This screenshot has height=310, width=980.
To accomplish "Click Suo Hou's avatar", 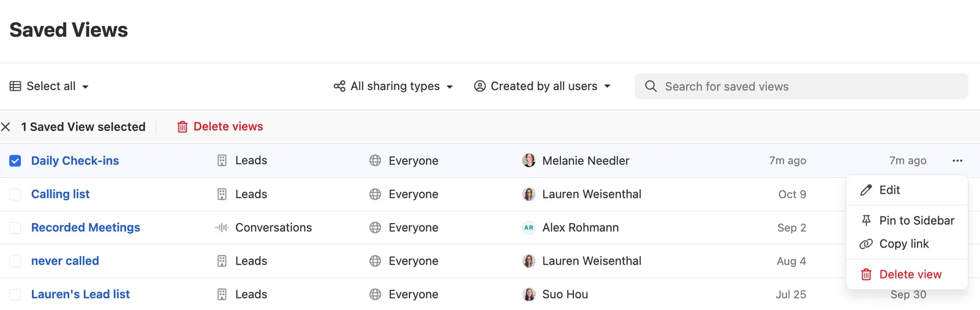I will 529,295.
